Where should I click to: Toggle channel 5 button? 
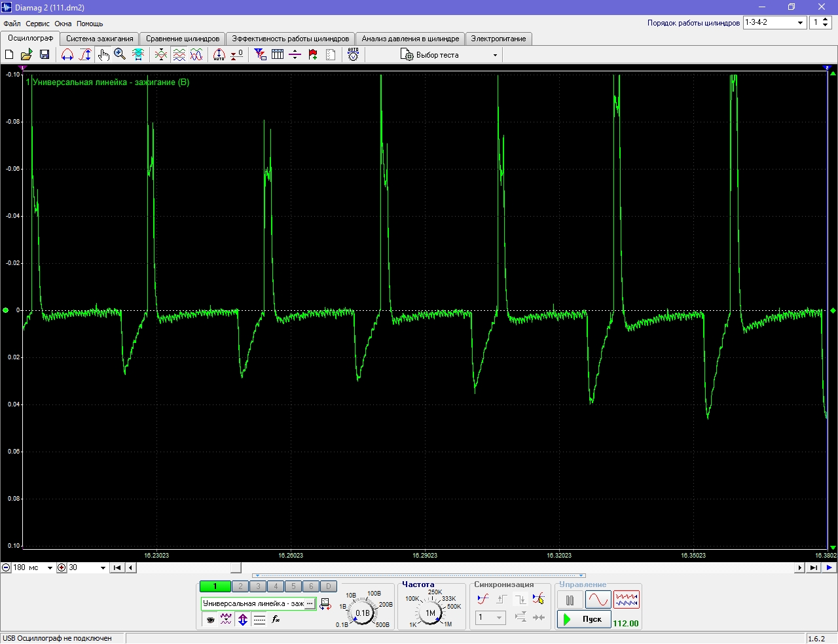click(293, 586)
